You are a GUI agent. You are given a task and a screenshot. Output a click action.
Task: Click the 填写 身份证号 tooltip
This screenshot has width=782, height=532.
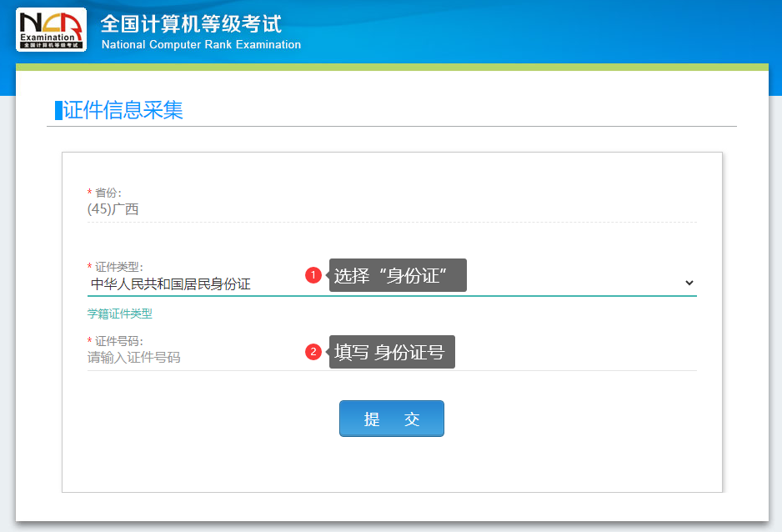tap(392, 352)
